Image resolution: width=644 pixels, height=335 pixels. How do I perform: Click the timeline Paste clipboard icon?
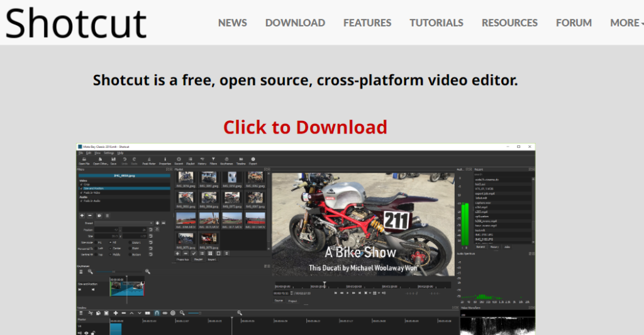[106, 313]
